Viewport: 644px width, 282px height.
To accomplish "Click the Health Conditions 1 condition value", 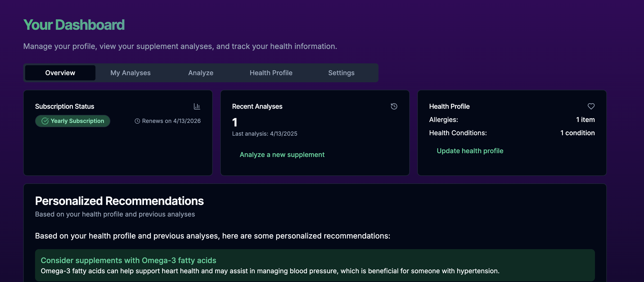I will coord(577,133).
